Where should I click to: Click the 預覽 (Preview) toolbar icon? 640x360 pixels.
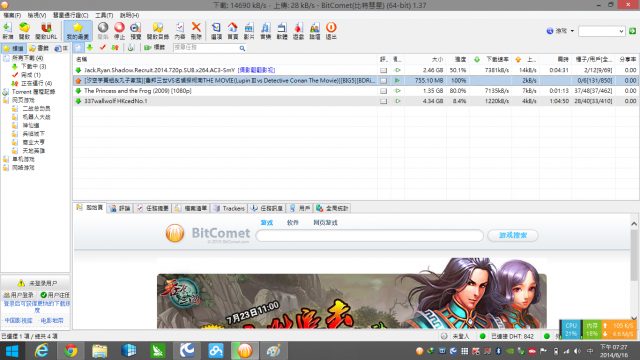pos(136,31)
